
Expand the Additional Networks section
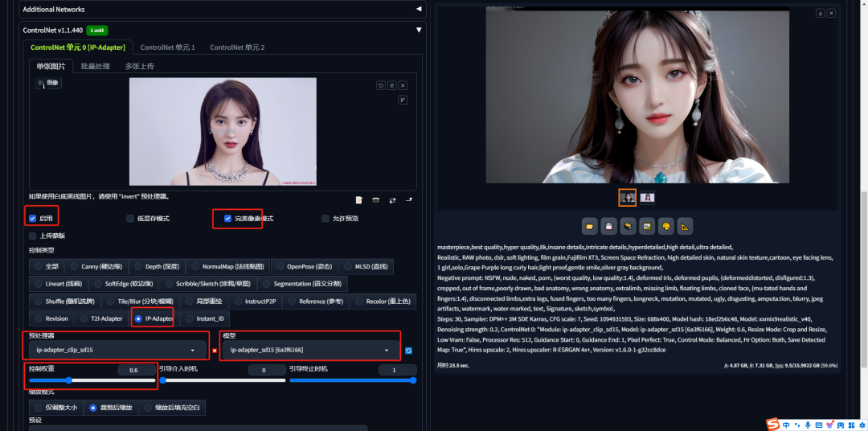pos(419,9)
